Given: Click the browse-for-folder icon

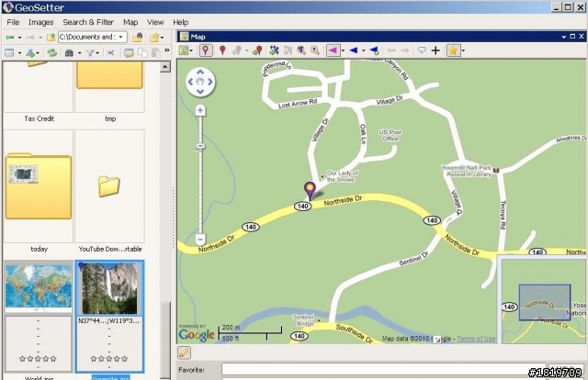Looking at the screenshot, I should pos(138,37).
